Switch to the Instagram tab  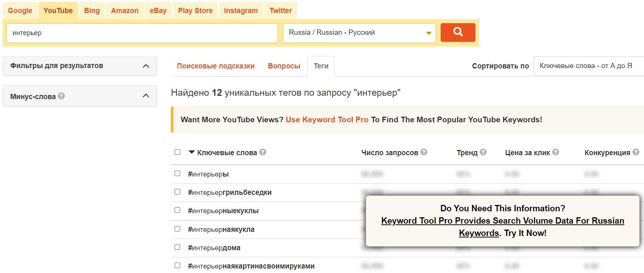pyautogui.click(x=241, y=11)
